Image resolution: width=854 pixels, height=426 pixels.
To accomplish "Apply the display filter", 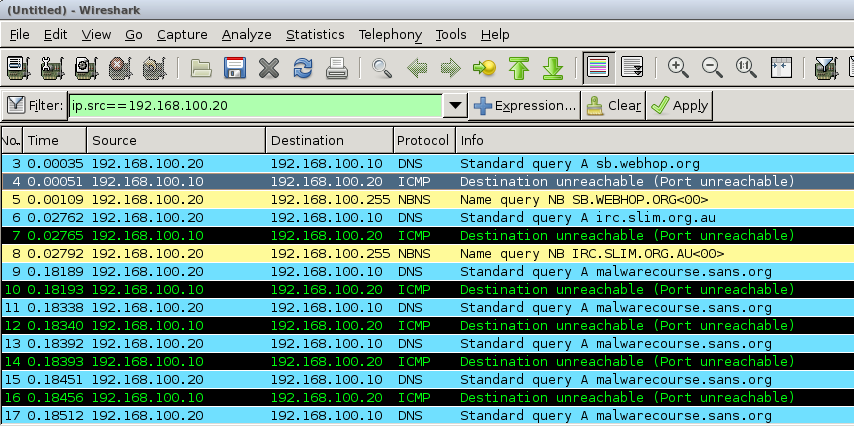I will click(x=679, y=106).
